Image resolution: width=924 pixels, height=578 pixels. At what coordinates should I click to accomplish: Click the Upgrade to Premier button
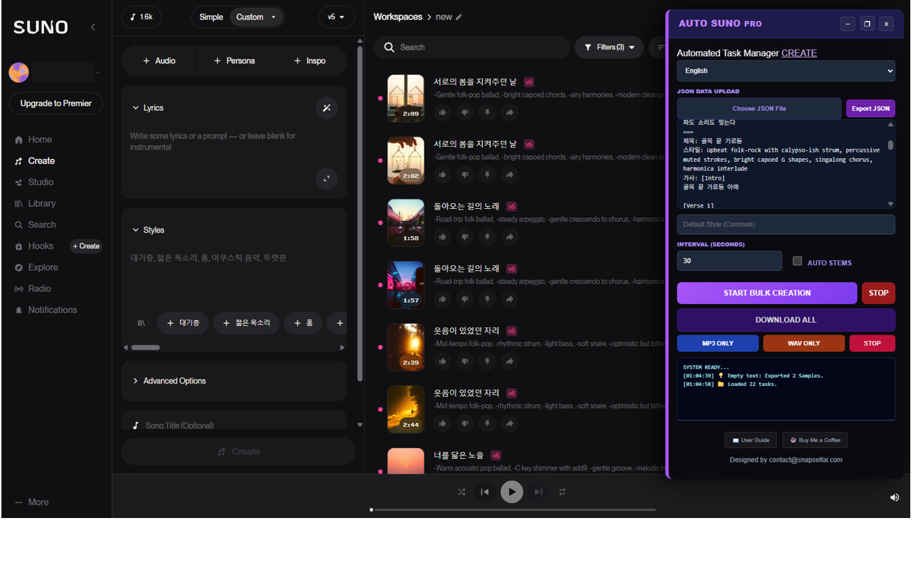tap(56, 103)
